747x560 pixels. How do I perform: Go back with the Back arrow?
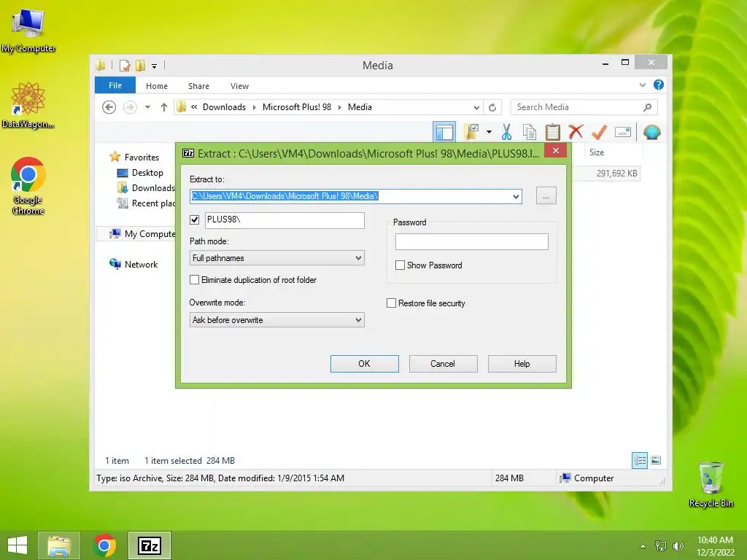(109, 107)
